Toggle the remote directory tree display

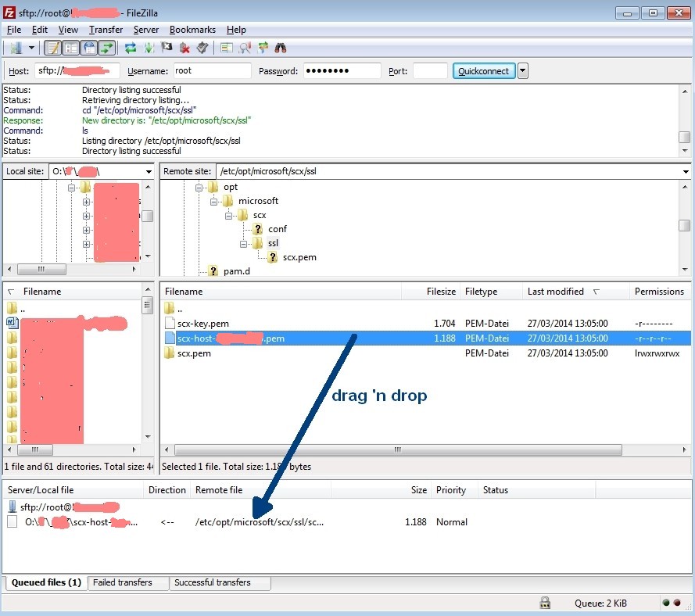[x=89, y=48]
